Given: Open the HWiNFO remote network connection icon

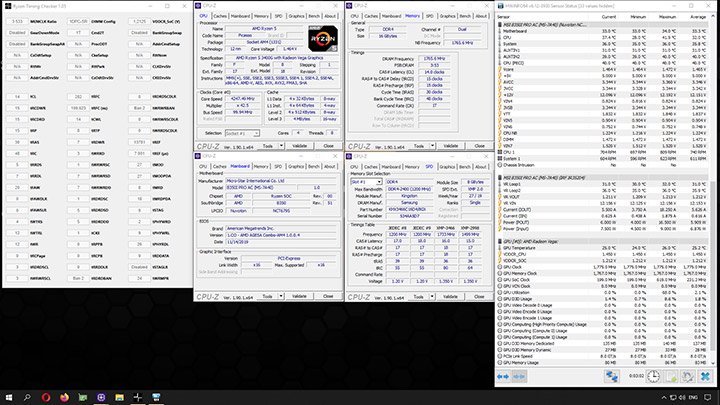Looking at the screenshot, I should (611, 377).
